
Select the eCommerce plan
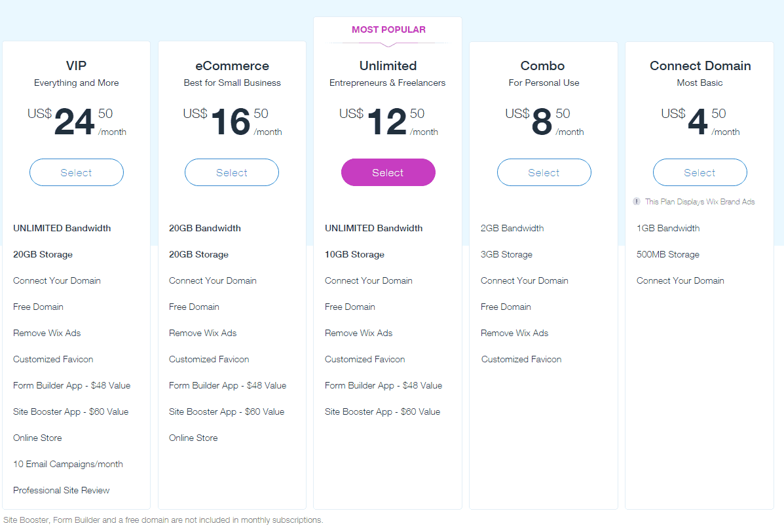click(232, 172)
